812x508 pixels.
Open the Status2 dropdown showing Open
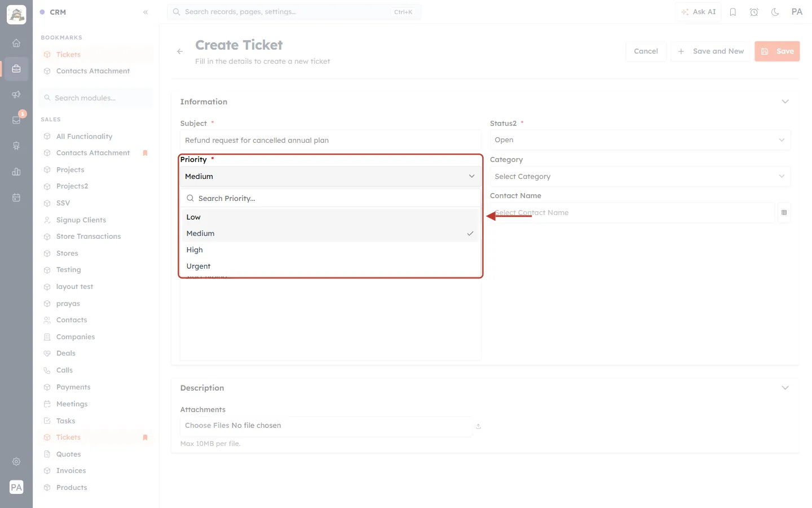640,140
